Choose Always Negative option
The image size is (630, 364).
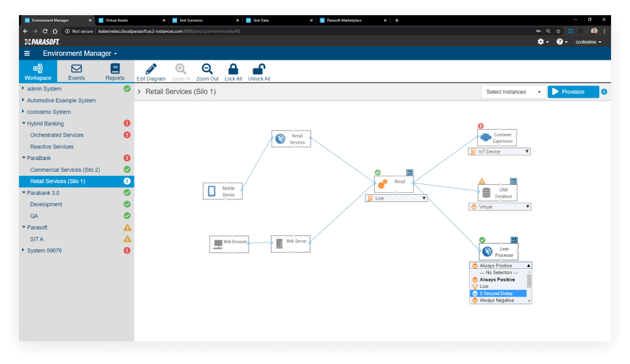(498, 300)
